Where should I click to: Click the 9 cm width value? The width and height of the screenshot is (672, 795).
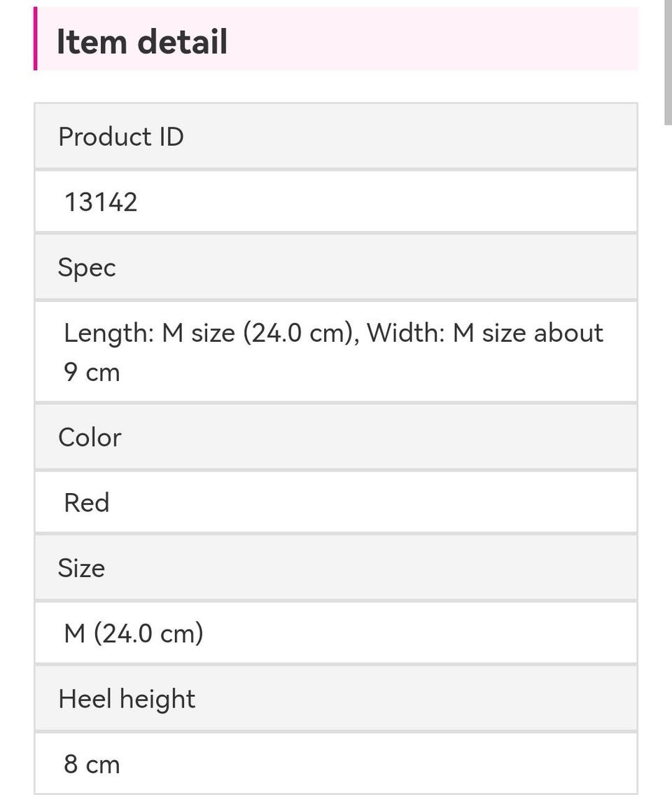(92, 373)
